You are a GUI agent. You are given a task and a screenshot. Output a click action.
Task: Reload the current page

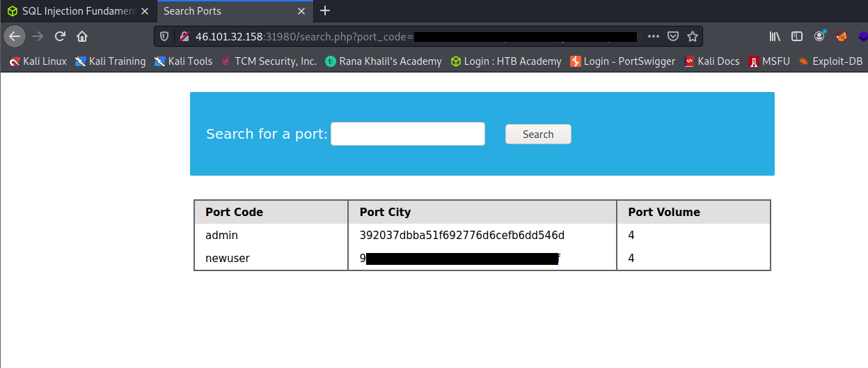coord(60,36)
